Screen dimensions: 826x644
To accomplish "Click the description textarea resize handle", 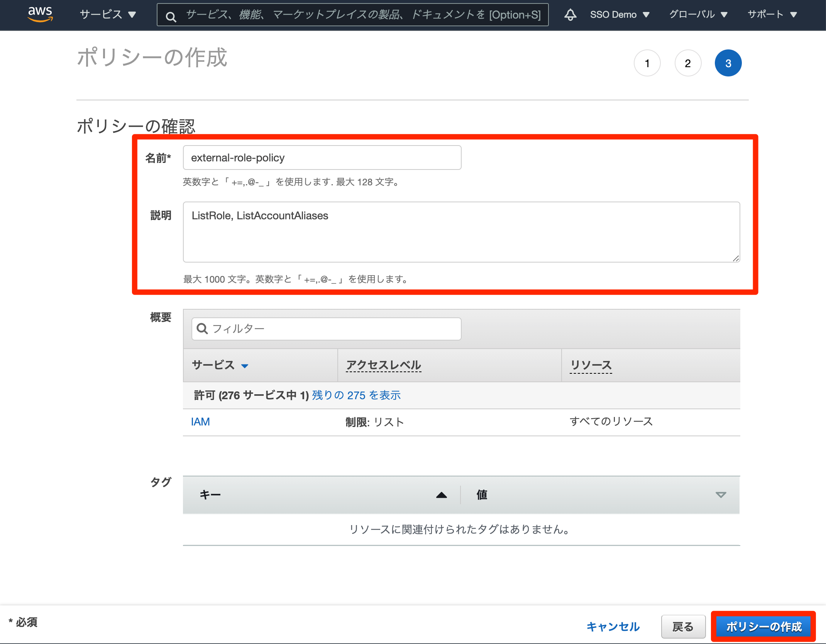I will (736, 258).
